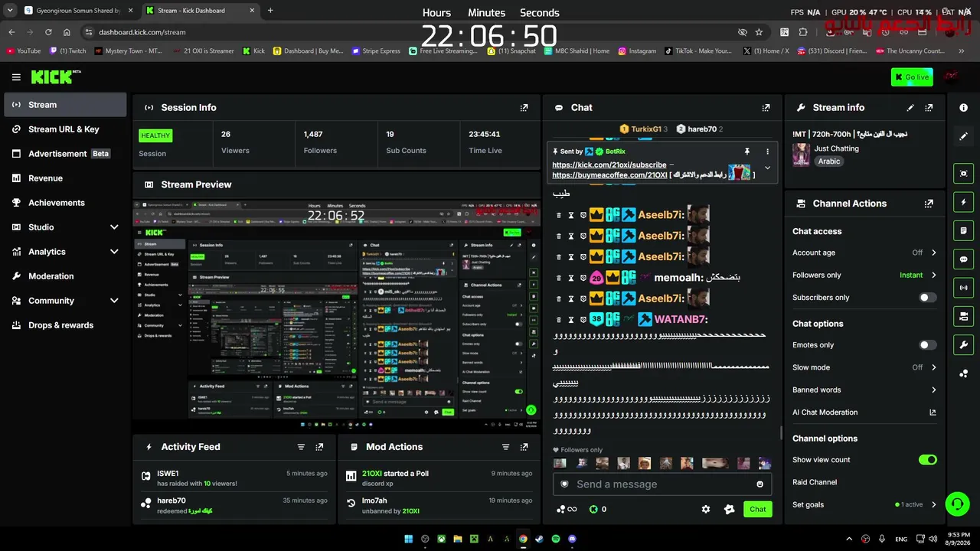Expand the Analytics sidebar section
The height and width of the screenshot is (551, 980).
[x=114, y=252]
